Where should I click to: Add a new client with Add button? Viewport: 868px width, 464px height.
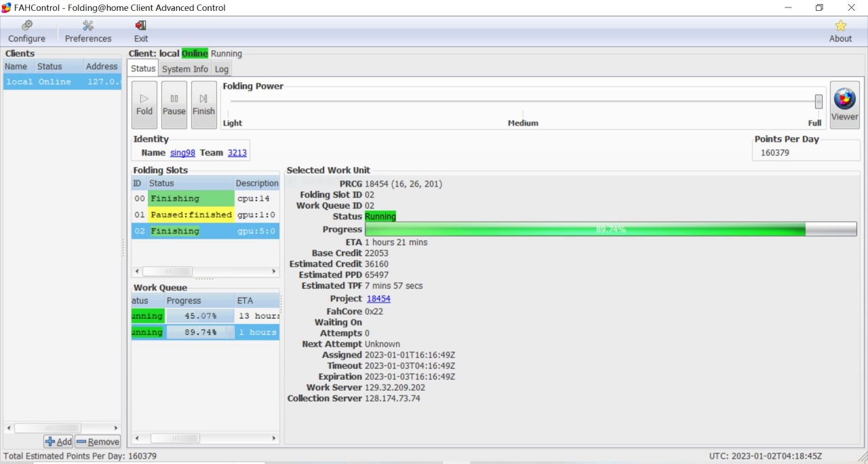58,442
